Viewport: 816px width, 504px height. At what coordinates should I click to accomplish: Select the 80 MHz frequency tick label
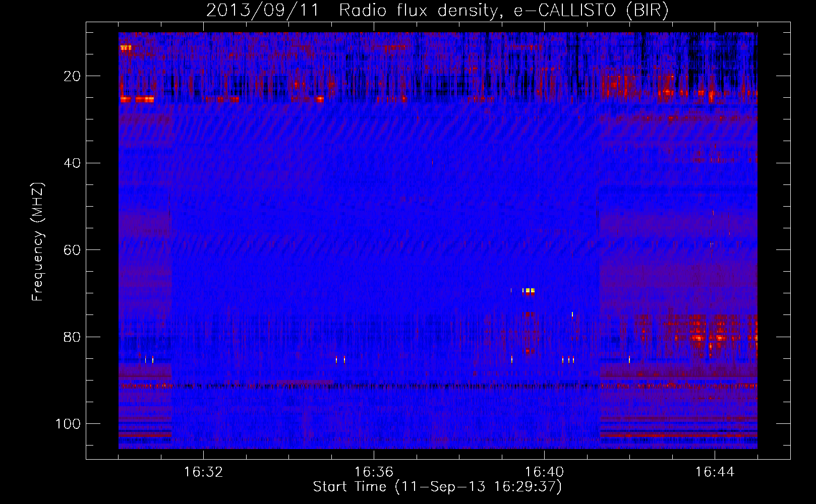tap(72, 337)
